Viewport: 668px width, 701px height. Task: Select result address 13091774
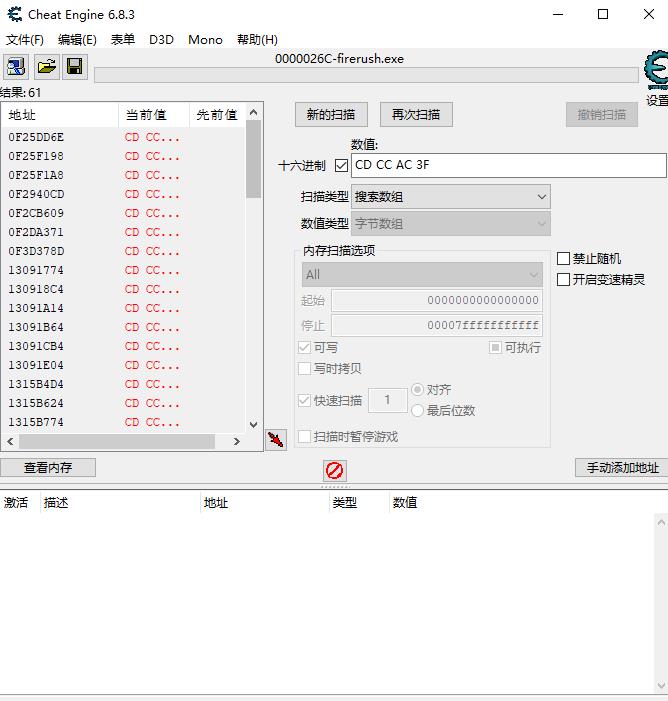(x=36, y=270)
